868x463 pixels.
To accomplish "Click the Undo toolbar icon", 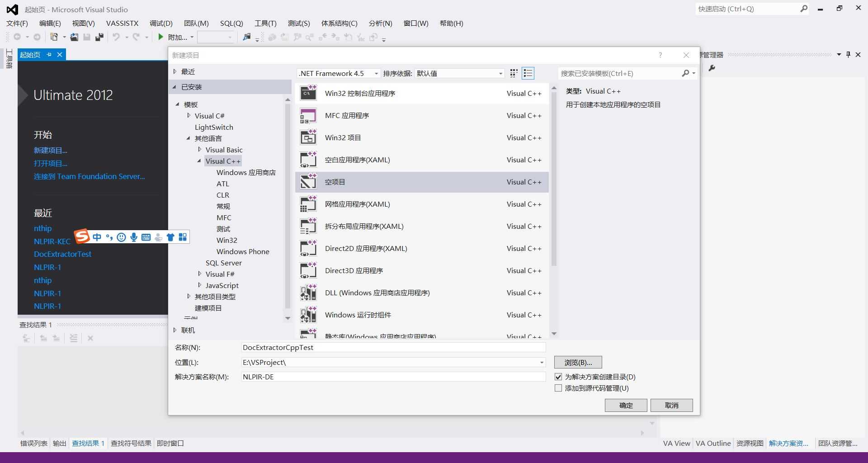I will coord(116,37).
